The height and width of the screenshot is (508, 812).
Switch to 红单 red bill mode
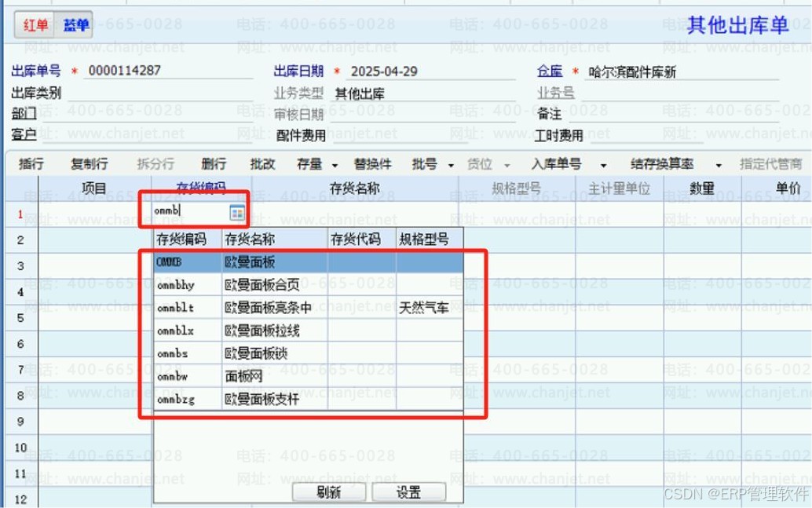tap(35, 25)
